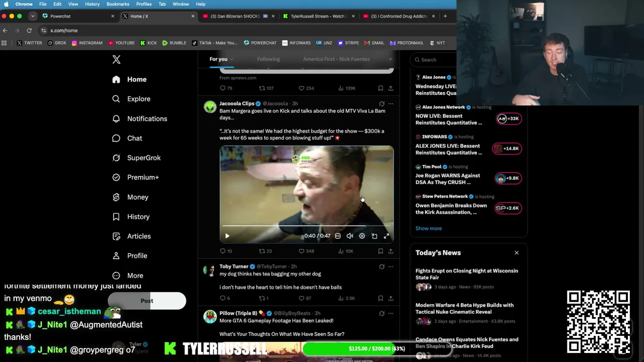Image resolution: width=644 pixels, height=362 pixels.
Task: Close the Today's News panel
Action: (x=516, y=253)
